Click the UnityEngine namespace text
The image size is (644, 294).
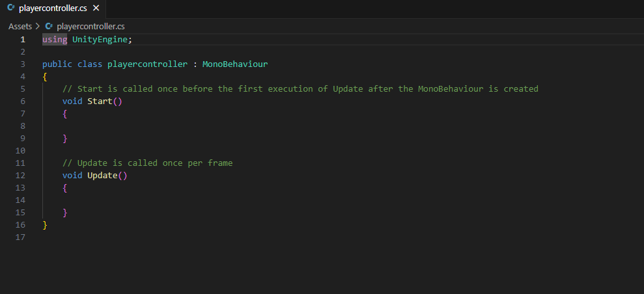coord(99,39)
